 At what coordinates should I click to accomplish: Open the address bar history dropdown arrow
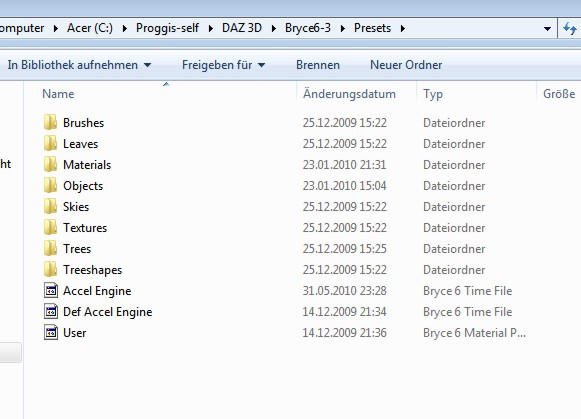tap(547, 29)
